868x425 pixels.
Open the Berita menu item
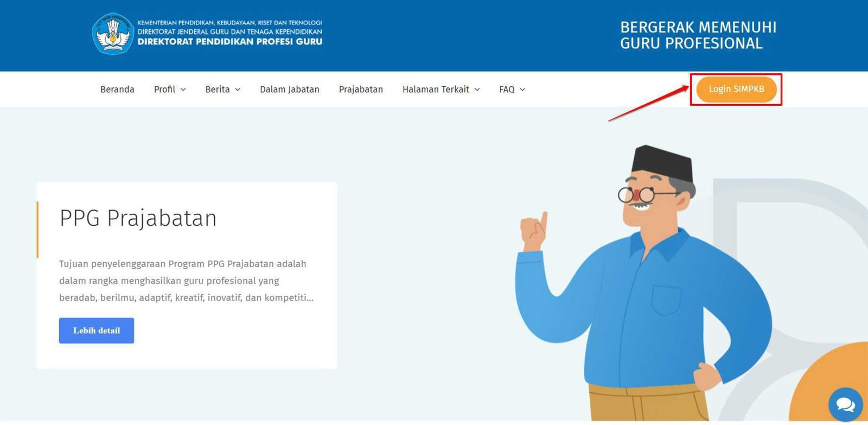tap(218, 90)
